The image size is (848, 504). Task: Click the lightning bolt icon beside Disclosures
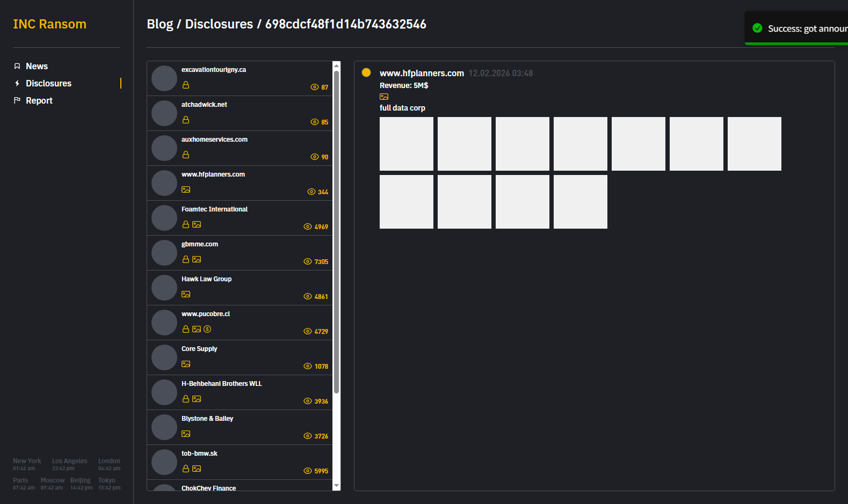pos(17,83)
